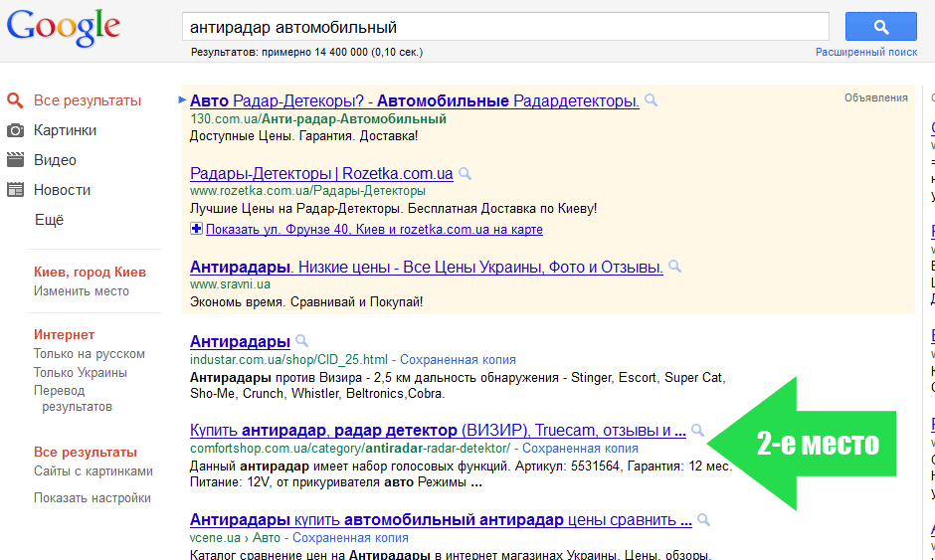Open the Антирадары. Низкие цены ad title
Screen dimensions: 935x560
[x=427, y=267]
